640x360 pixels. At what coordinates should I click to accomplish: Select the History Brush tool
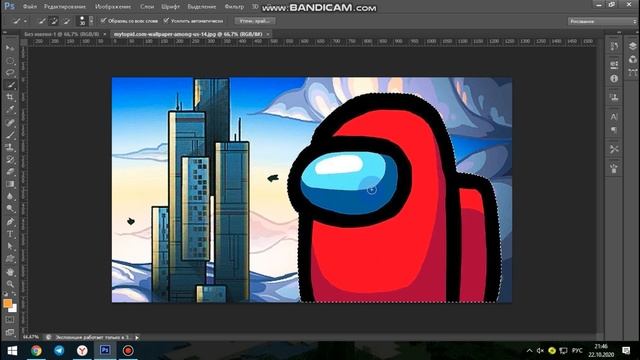(x=10, y=160)
